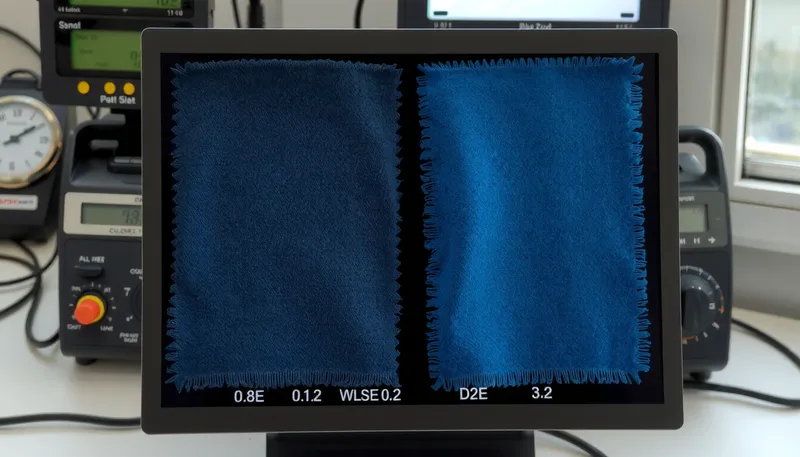Click the brighter blue fabric swatch on the right
The image size is (800, 457).
tap(532, 222)
